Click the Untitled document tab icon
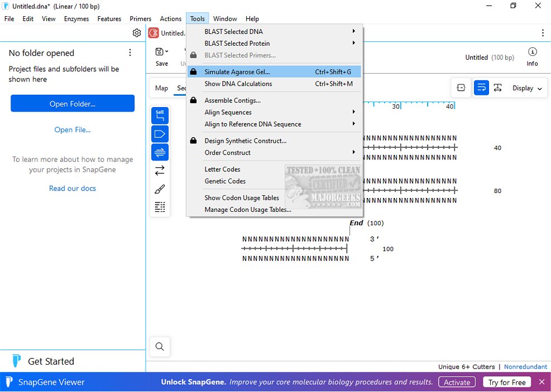Viewport: 551px width, 392px height. [x=154, y=33]
